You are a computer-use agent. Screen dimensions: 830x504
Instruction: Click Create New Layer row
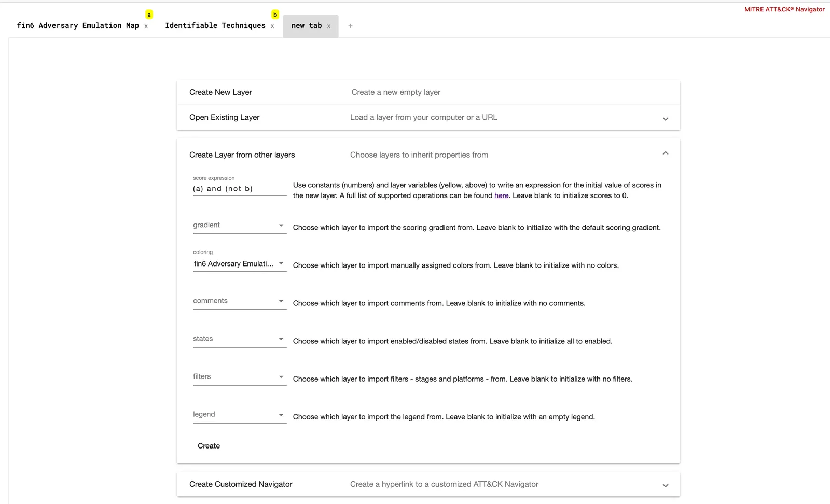point(428,92)
